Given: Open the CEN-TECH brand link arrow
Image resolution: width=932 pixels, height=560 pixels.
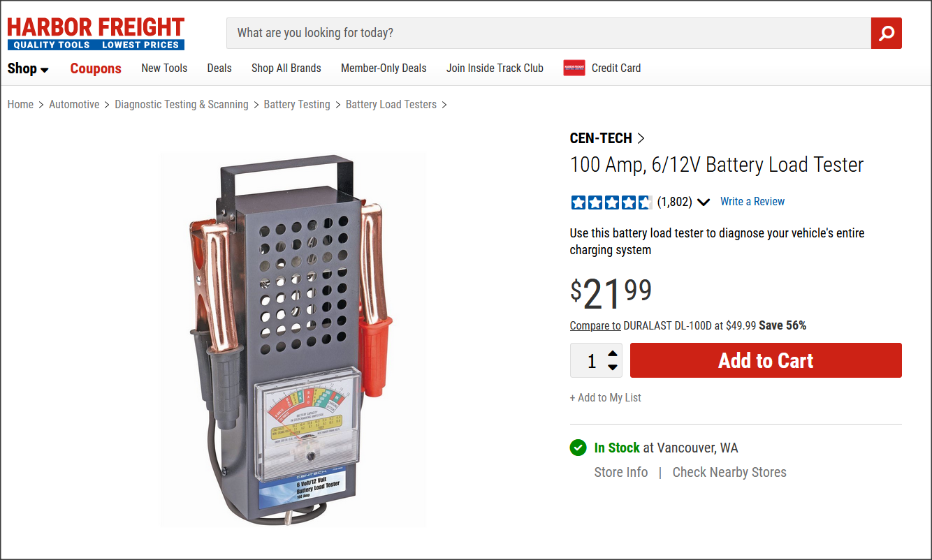Looking at the screenshot, I should point(641,138).
